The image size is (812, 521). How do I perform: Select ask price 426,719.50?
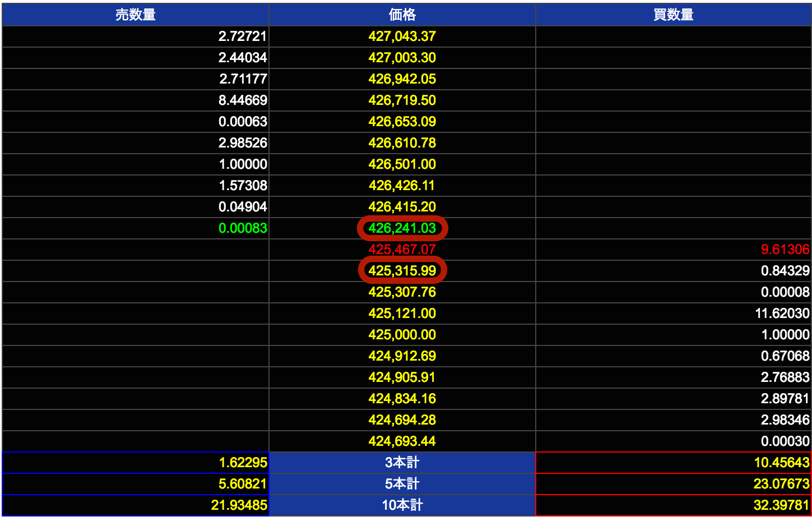coord(402,100)
